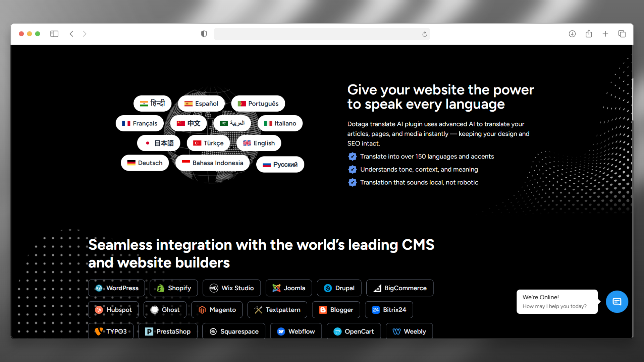644x362 pixels.
Task: Pick the Japanese 日本語 language pill
Action: pyautogui.click(x=159, y=143)
